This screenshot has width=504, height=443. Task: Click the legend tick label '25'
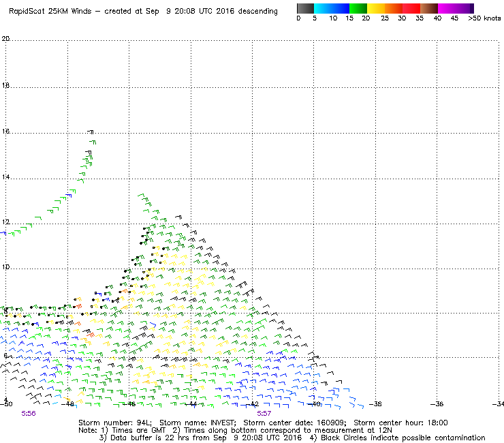click(x=385, y=18)
